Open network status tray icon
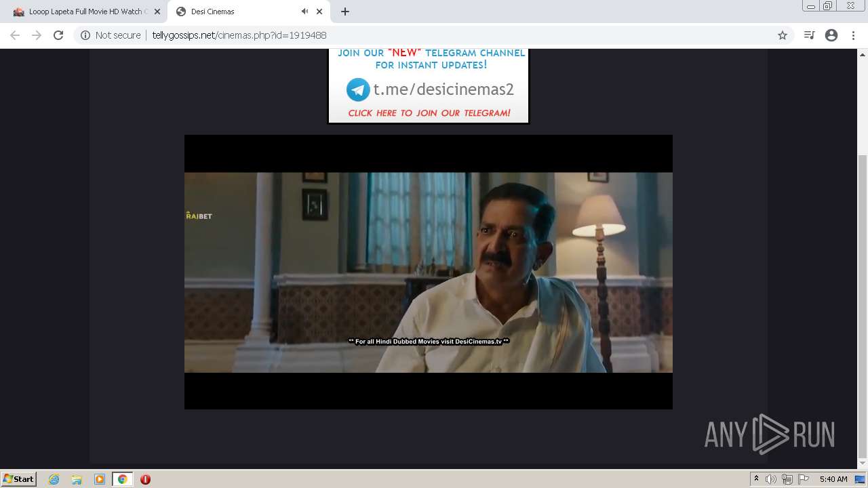Viewport: 868px width, 488px height. click(787, 479)
